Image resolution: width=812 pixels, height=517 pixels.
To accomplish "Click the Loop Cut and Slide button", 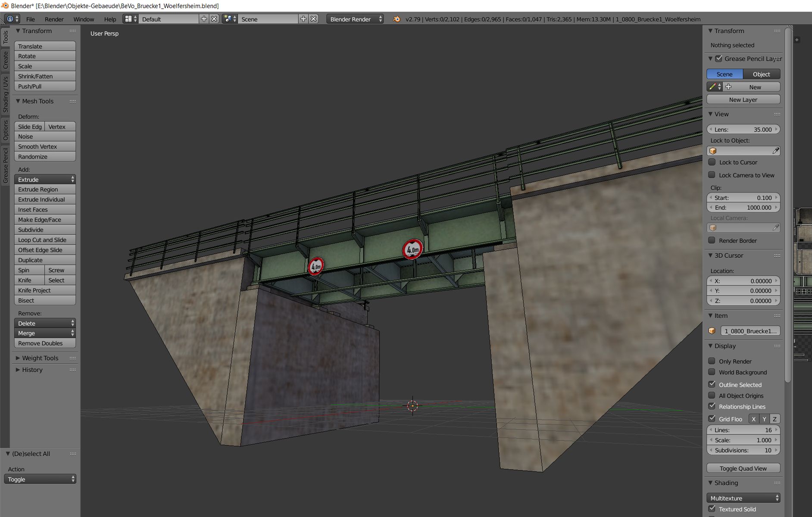I will (x=45, y=240).
